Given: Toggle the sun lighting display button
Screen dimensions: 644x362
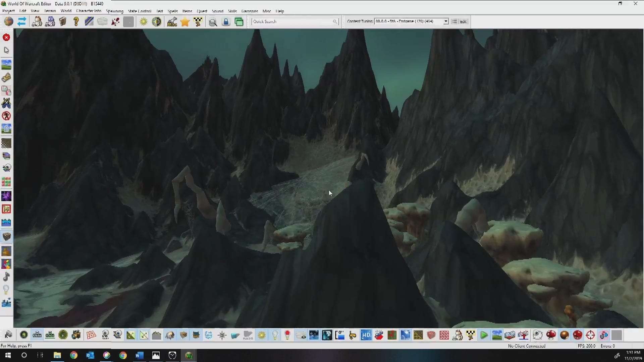Looking at the screenshot, I should tap(262, 335).
